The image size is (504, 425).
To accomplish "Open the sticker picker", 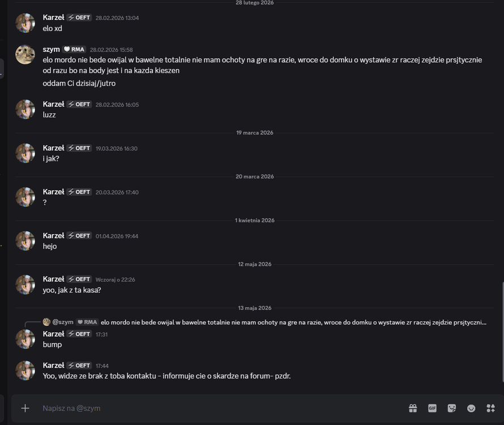I will click(451, 408).
